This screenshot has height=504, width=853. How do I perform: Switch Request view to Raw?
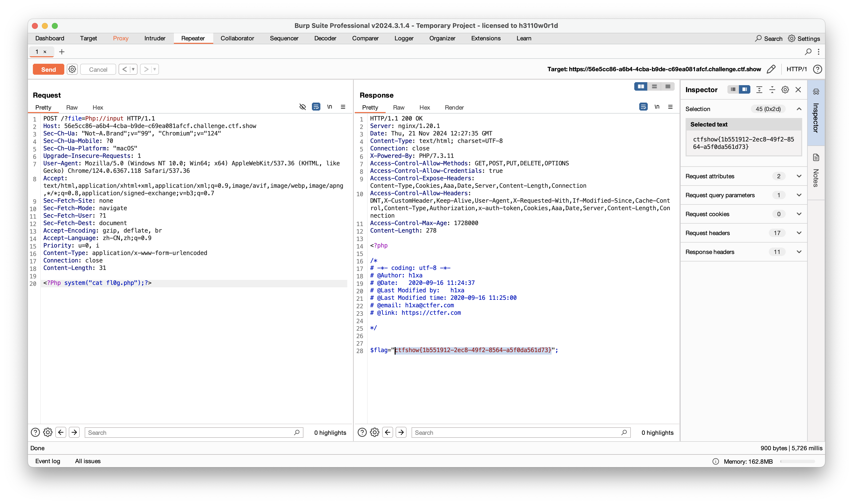(72, 108)
